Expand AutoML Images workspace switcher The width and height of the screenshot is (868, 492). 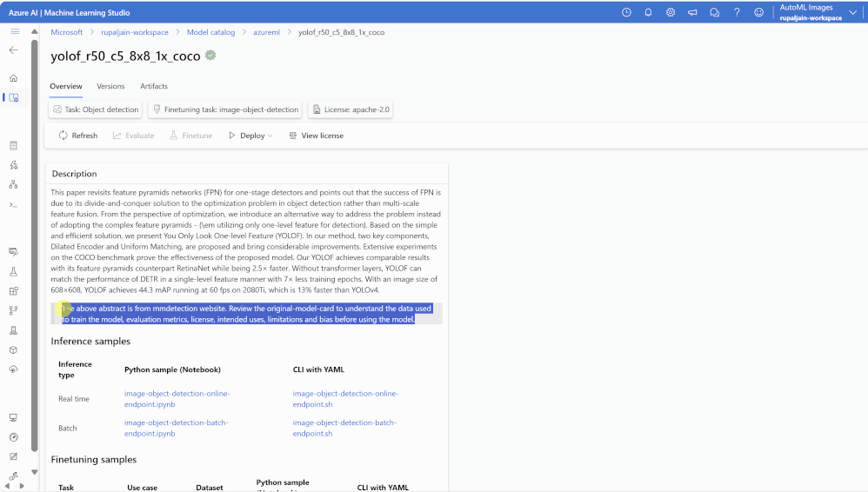[x=852, y=12]
